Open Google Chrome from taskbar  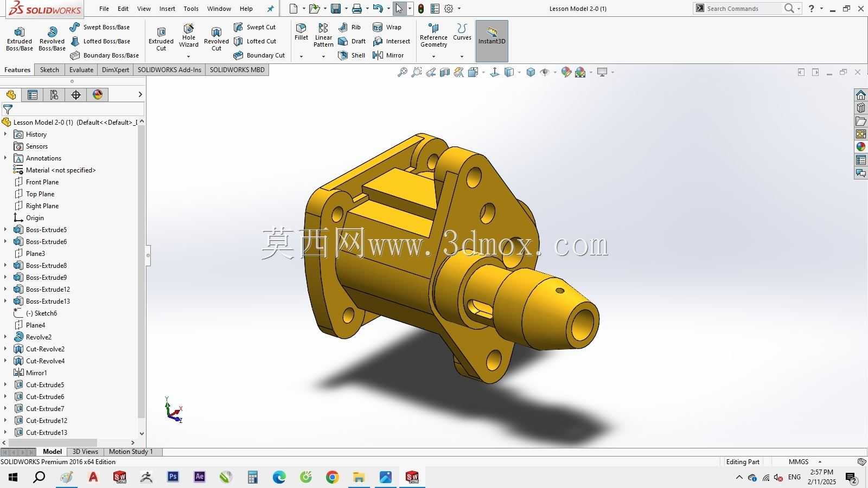point(333,477)
